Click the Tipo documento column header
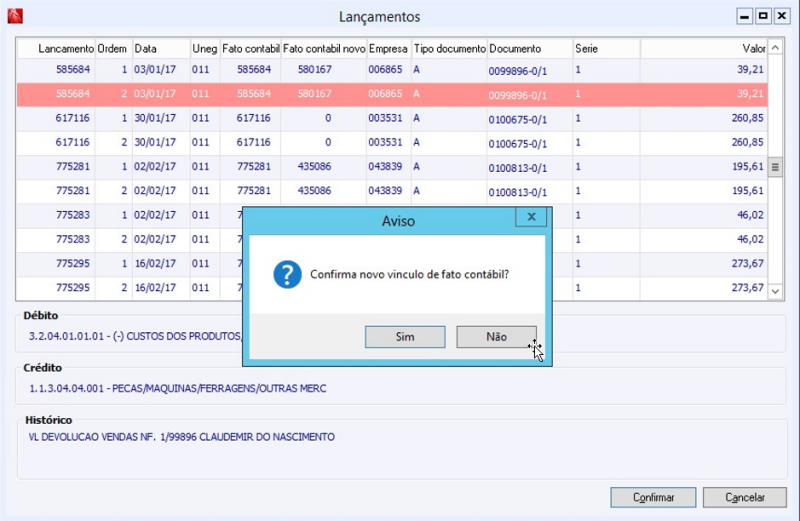This screenshot has height=521, width=800. point(449,48)
